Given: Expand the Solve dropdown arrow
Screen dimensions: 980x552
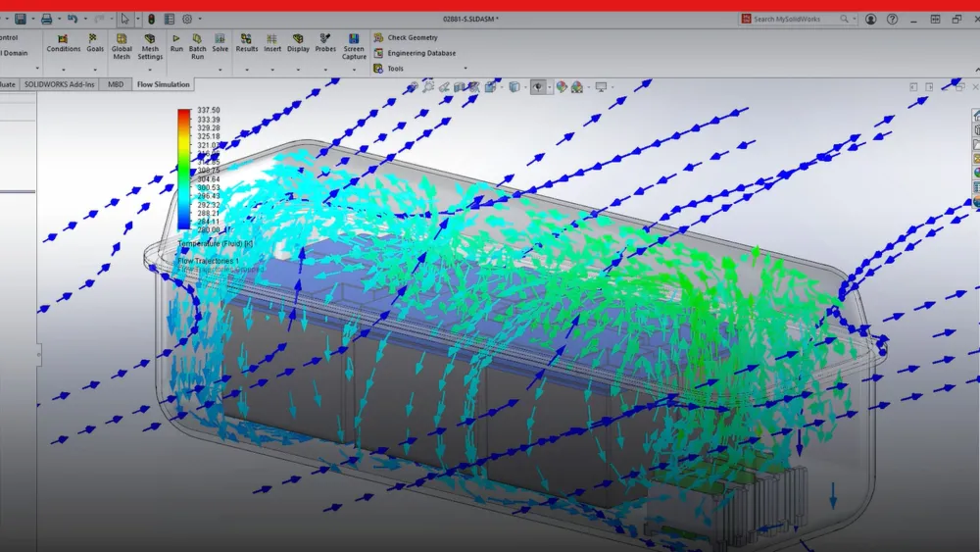Looking at the screenshot, I should (x=220, y=70).
